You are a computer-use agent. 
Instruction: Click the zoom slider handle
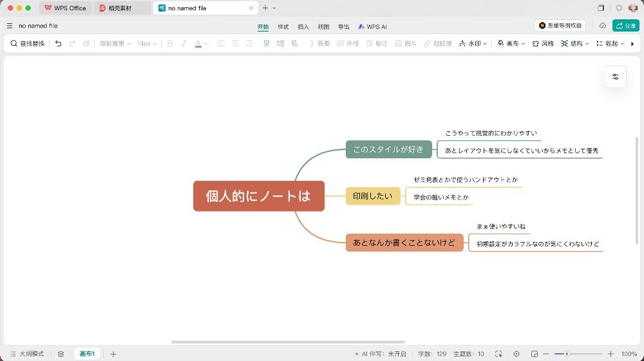566,354
